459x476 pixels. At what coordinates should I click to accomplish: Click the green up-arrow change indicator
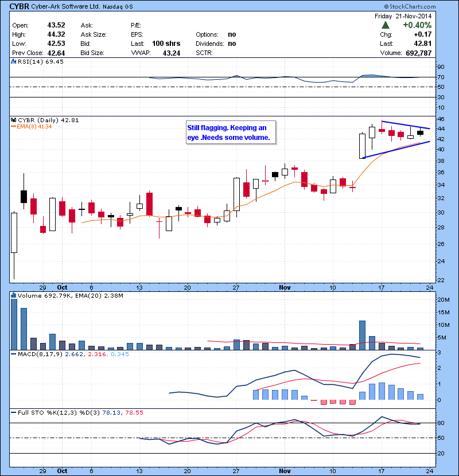pyautogui.click(x=386, y=25)
